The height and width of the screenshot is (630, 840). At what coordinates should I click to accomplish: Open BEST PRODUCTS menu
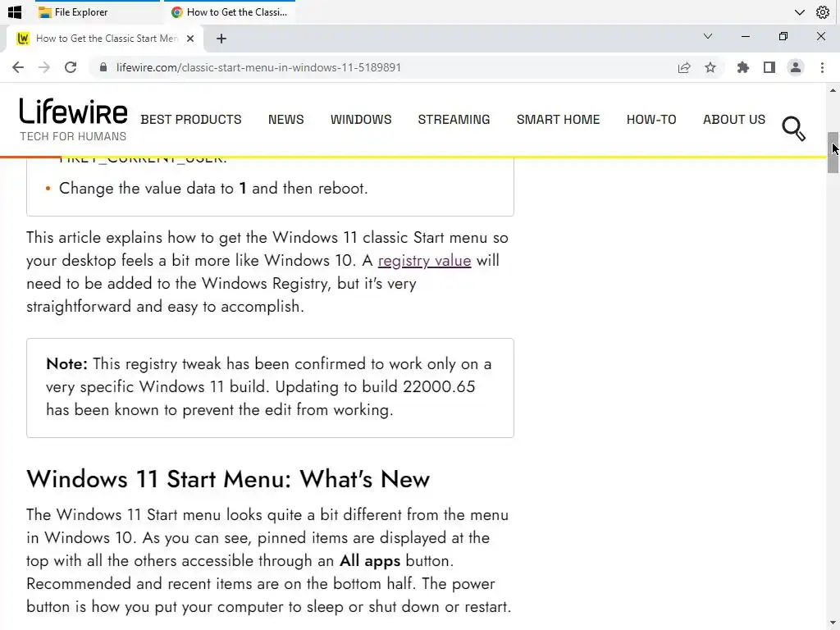tap(191, 120)
